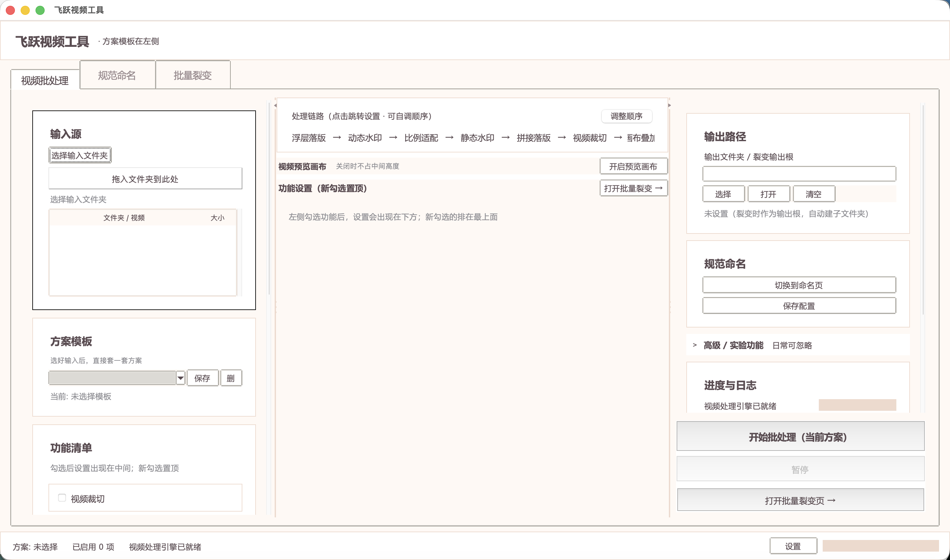This screenshot has height=560, width=950.
Task: Click the left collapse arrow of processing panel
Action: coord(276,105)
